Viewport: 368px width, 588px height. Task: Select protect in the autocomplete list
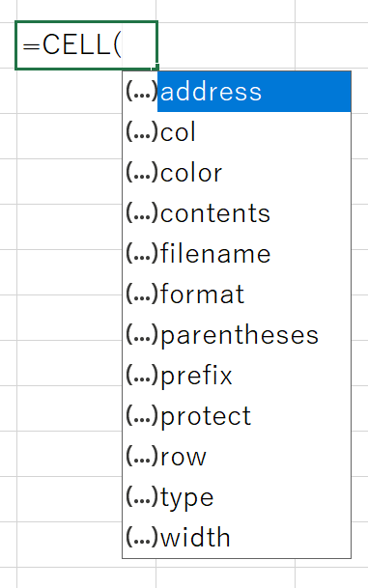pyautogui.click(x=237, y=416)
